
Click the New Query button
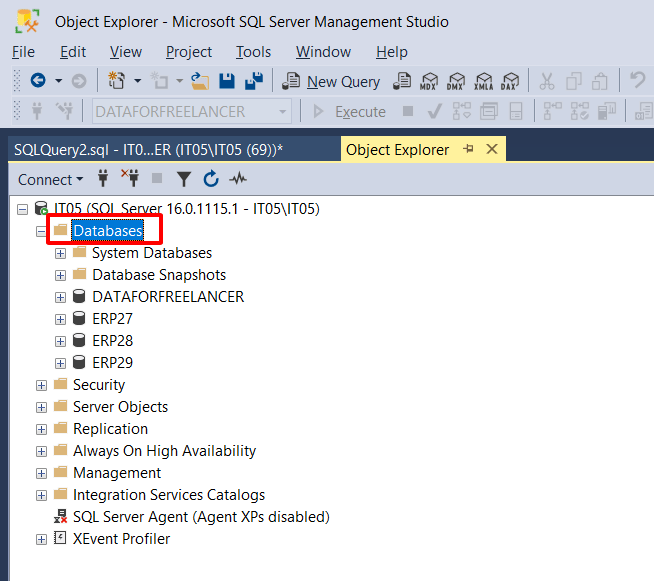pyautogui.click(x=331, y=81)
